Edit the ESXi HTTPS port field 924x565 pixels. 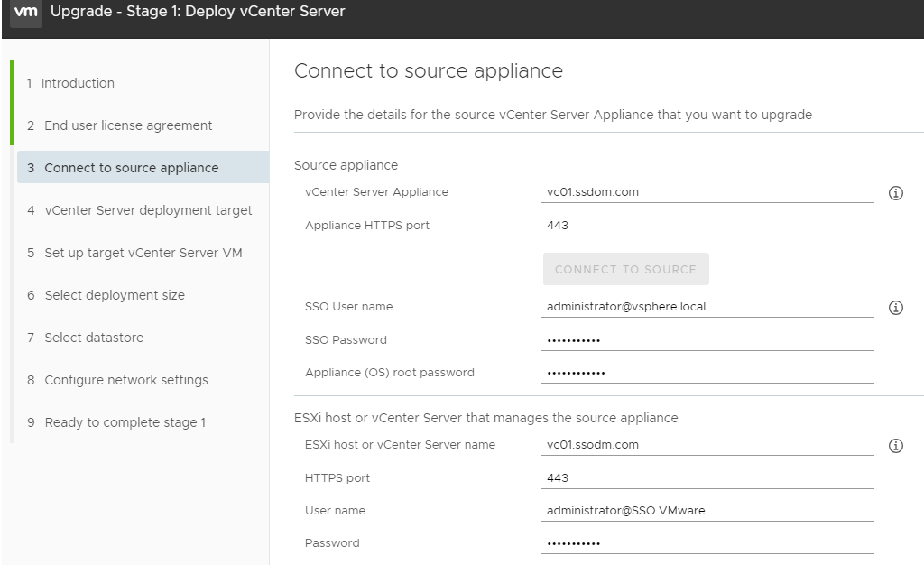click(x=707, y=477)
